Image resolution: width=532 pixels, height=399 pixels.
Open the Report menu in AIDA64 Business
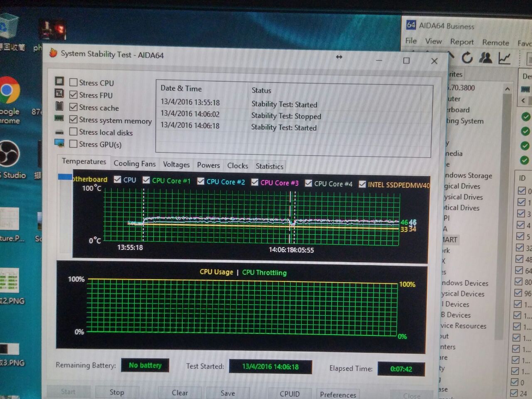[462, 42]
